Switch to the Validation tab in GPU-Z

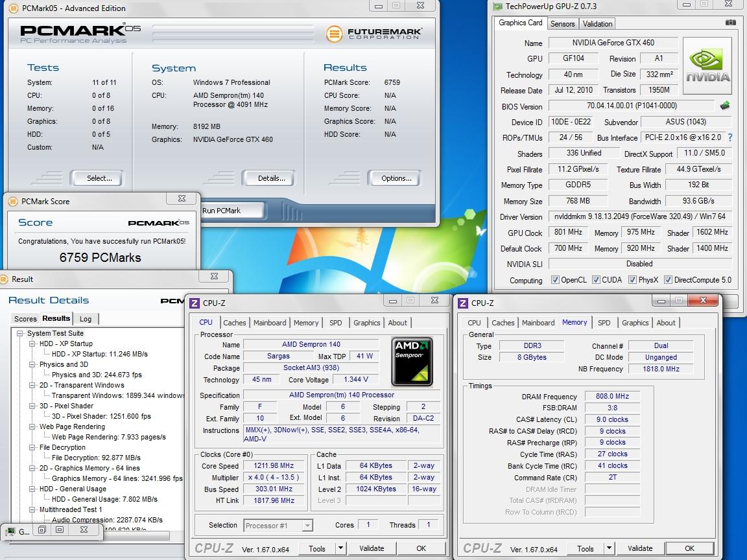[x=597, y=24]
